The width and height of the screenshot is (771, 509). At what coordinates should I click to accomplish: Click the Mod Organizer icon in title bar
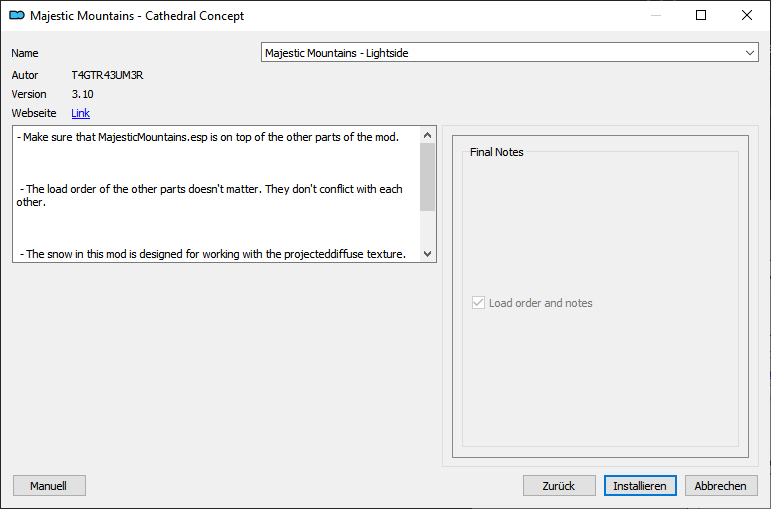click(x=16, y=16)
